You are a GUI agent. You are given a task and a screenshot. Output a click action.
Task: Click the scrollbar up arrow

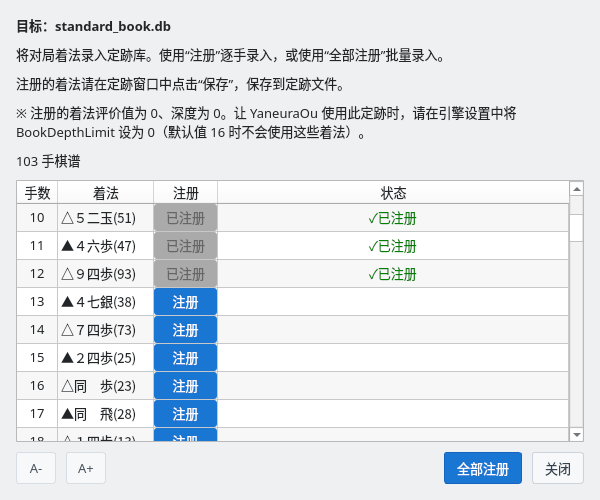(x=576, y=189)
